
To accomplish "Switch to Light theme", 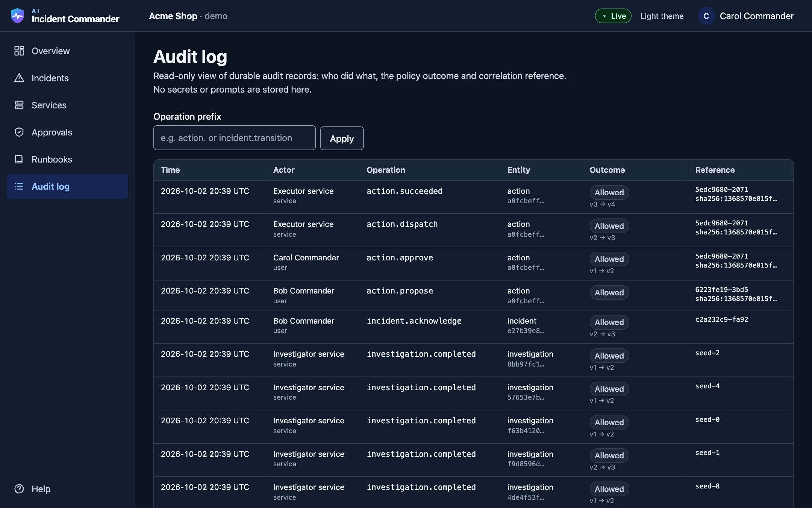I will (x=662, y=16).
